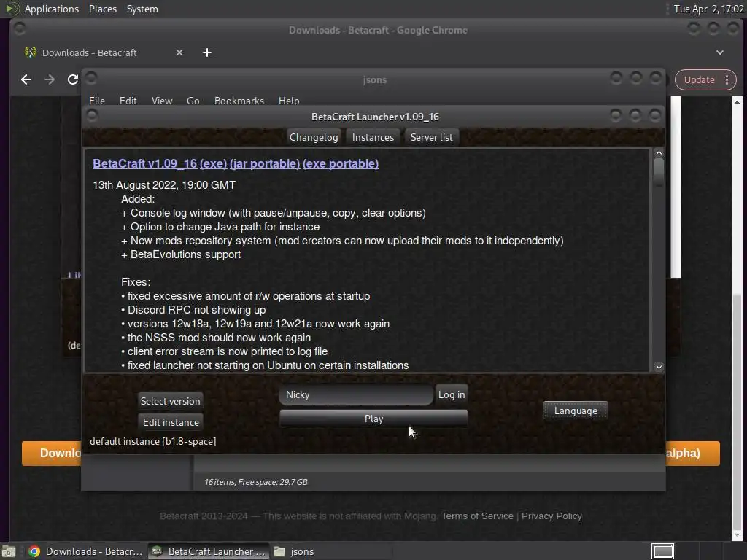
Task: Click the Log in button
Action: click(451, 394)
